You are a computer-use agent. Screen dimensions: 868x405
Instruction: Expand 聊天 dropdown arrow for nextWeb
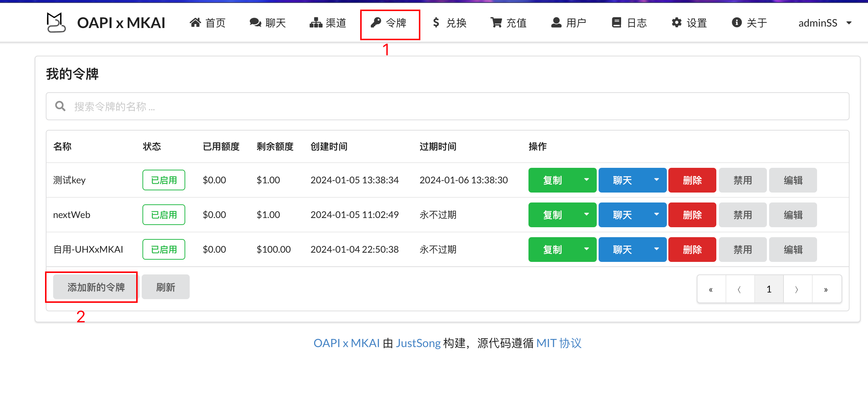tap(657, 215)
